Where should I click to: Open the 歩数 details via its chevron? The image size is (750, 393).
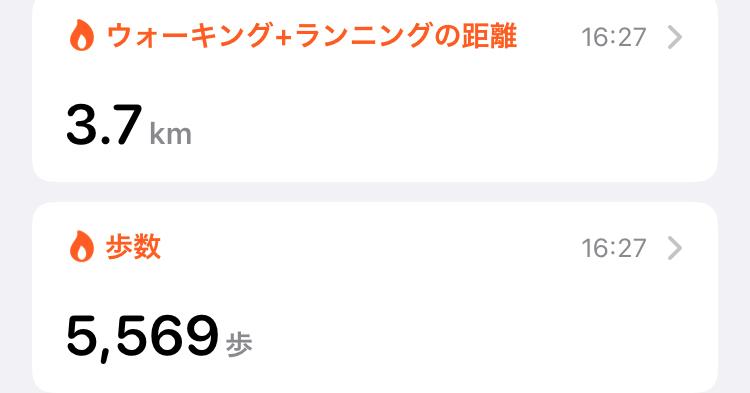(674, 248)
